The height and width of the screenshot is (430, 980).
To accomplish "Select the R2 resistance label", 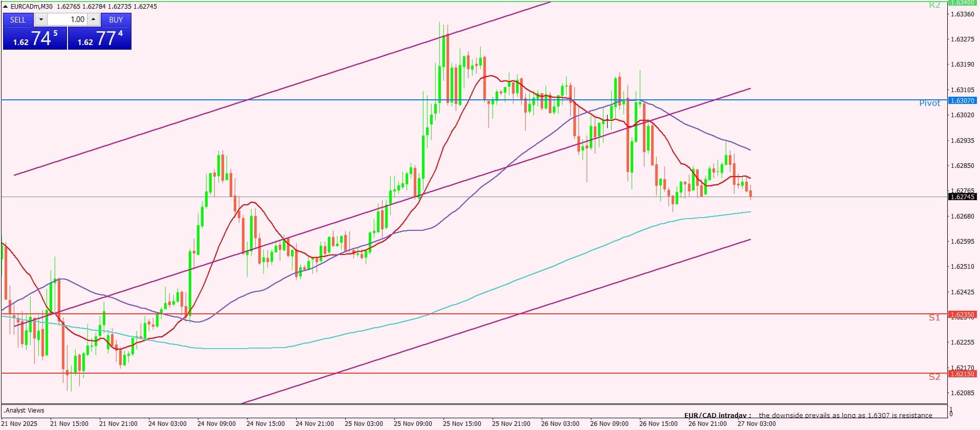I will coord(934,5).
